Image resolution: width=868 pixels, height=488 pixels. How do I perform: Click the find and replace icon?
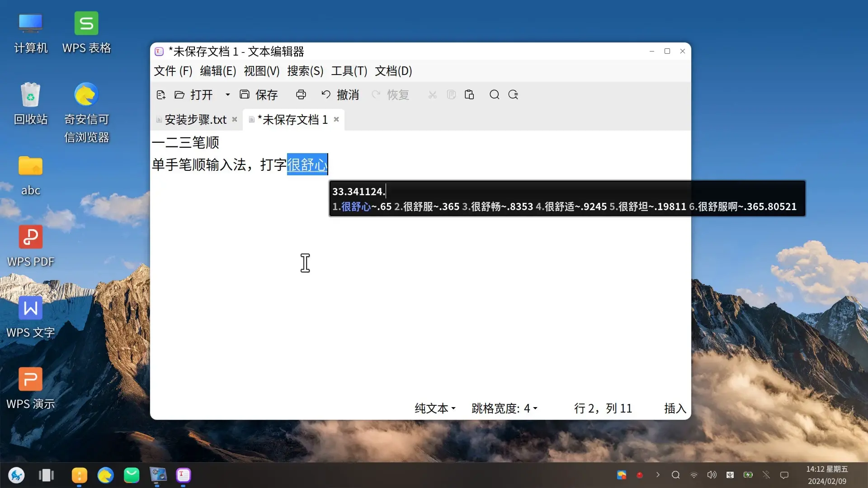(513, 94)
